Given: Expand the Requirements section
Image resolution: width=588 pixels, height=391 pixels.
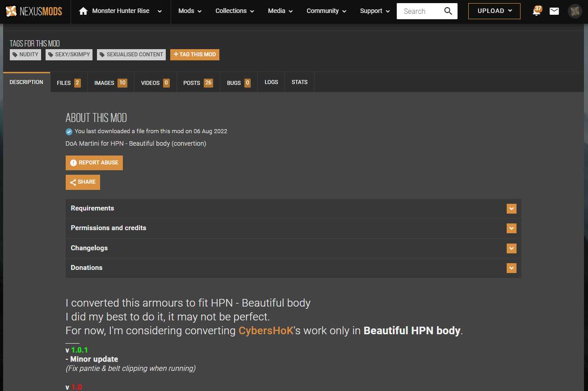Looking at the screenshot, I should (x=511, y=209).
